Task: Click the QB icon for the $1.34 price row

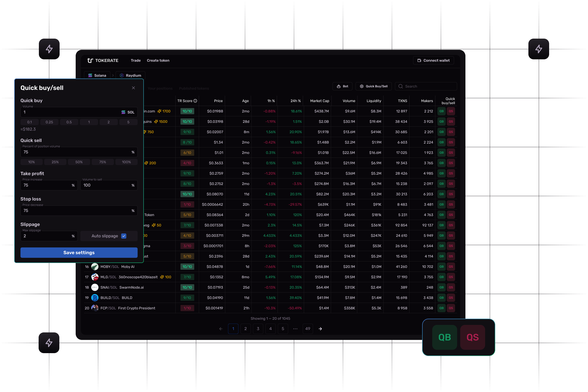Action: (442, 142)
